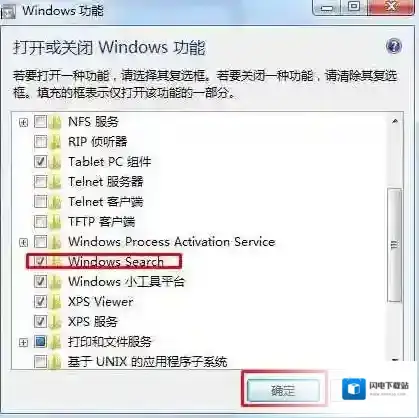This screenshot has height=418, width=419.
Task: Click the Tablet PC 组件 folder icon
Action: [x=55, y=162]
